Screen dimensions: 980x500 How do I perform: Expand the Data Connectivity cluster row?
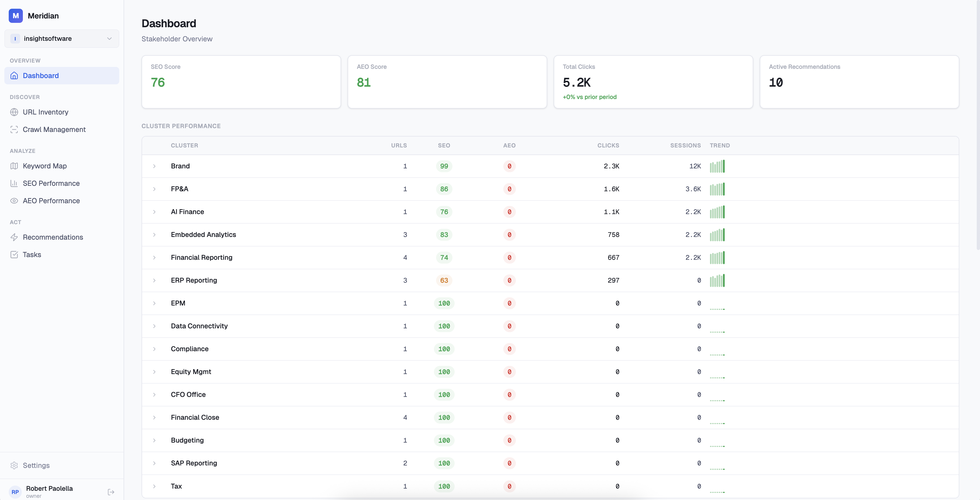(154, 326)
